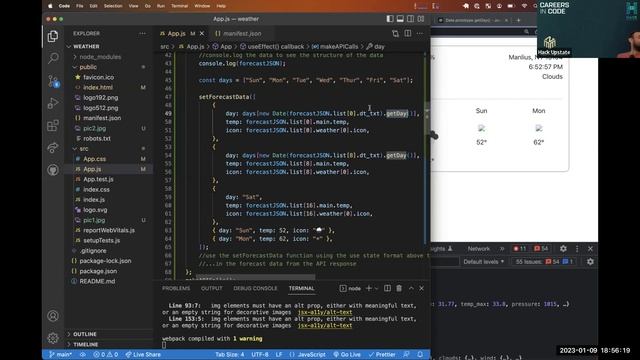Click Live Share in the status bar
The image size is (640, 360).
(143, 354)
